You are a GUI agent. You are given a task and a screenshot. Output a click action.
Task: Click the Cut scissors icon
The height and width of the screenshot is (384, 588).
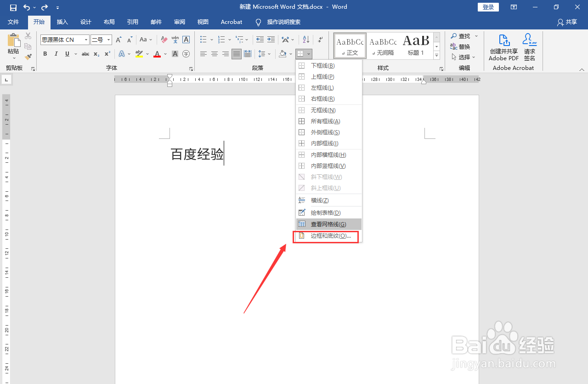28,36
